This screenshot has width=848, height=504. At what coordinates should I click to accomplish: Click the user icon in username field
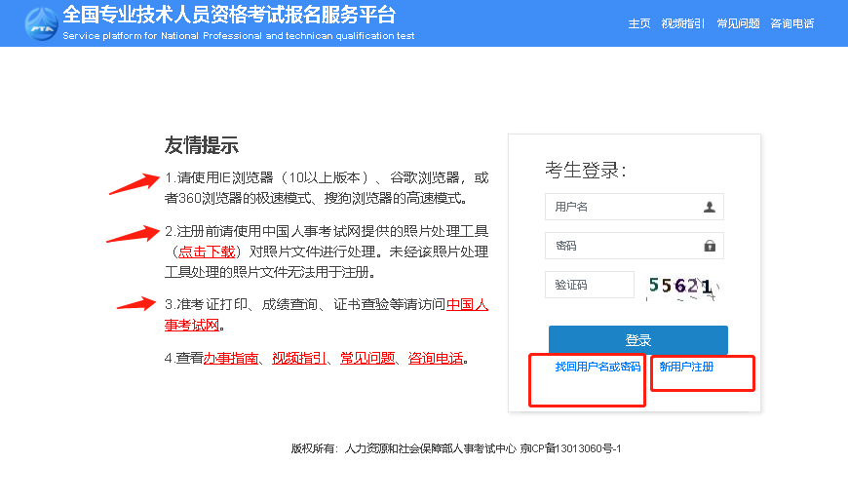(x=709, y=207)
